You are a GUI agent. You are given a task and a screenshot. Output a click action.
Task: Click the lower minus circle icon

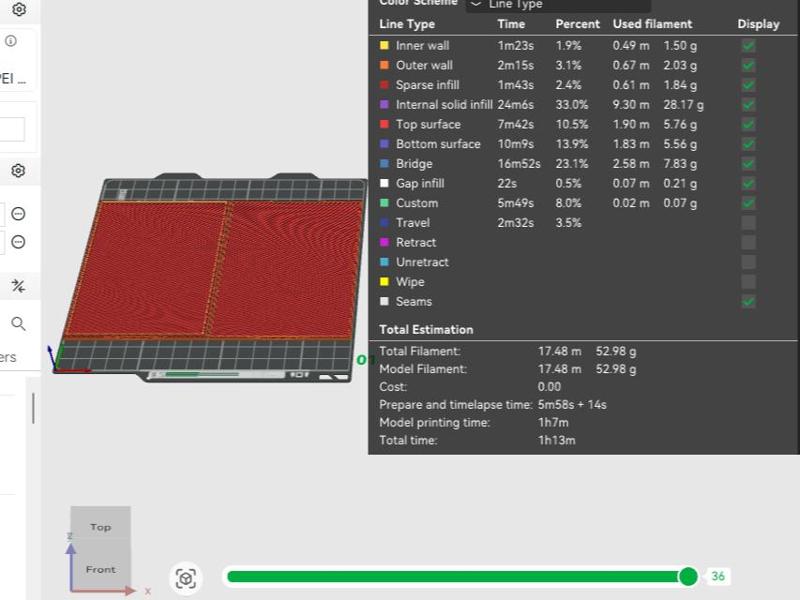(x=18, y=242)
